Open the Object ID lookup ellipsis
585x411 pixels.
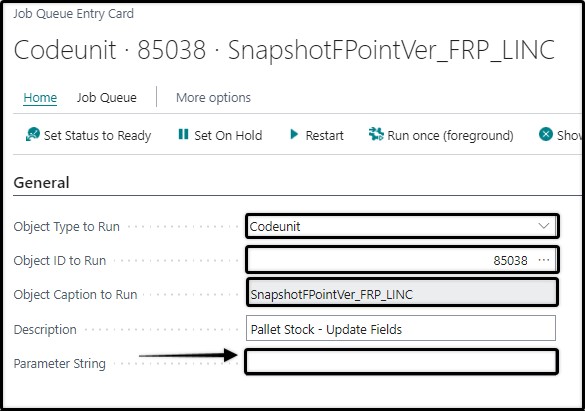coord(544,260)
